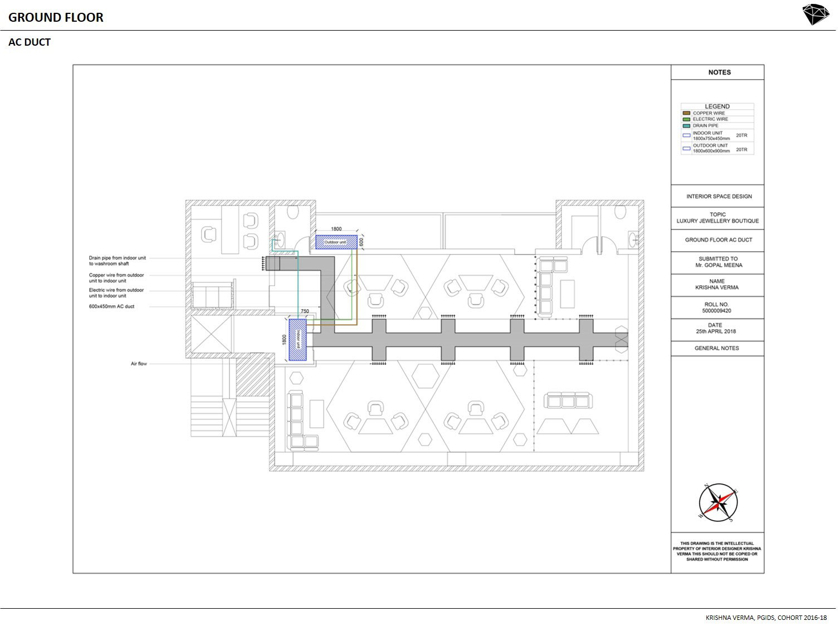Click the diamond logo in the header
Viewport: 840px width, 626px height.
[815, 14]
